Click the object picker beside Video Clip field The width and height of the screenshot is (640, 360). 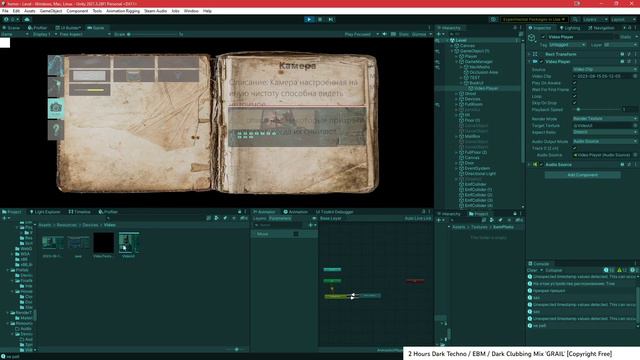[635, 76]
